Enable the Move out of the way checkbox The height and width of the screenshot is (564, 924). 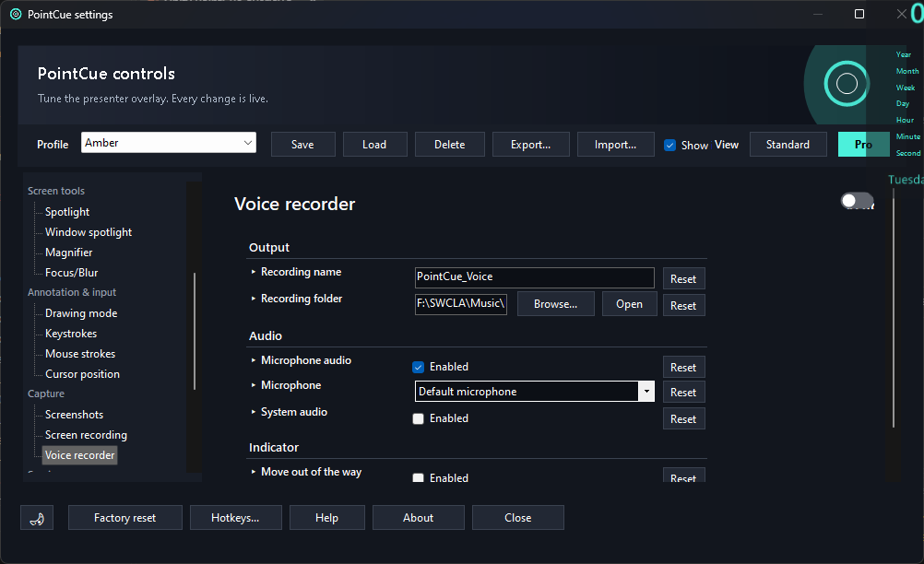point(419,477)
